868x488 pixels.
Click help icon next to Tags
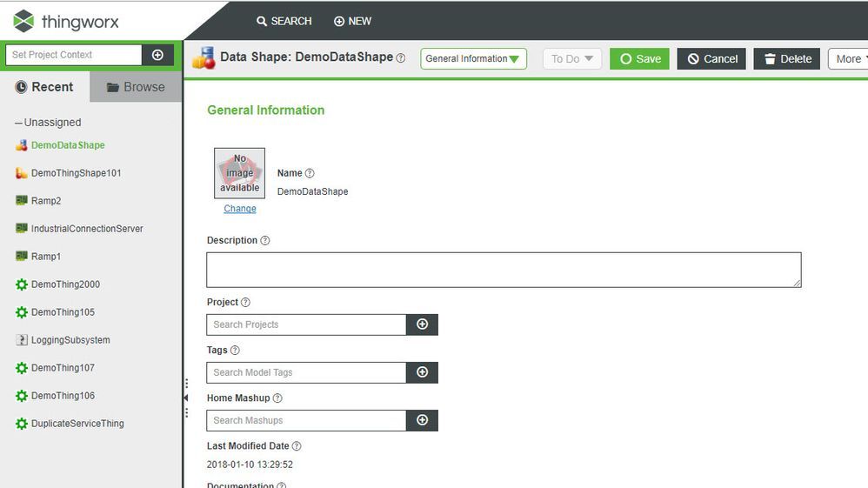pyautogui.click(x=235, y=350)
